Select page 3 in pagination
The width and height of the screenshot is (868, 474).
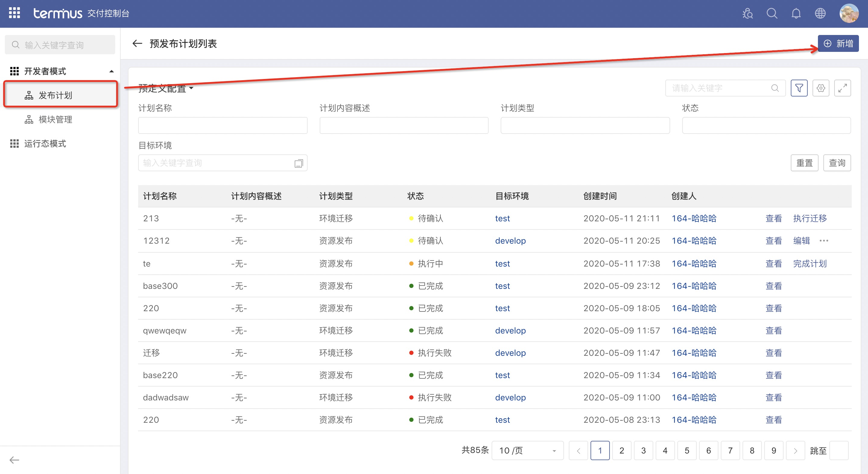pos(643,450)
